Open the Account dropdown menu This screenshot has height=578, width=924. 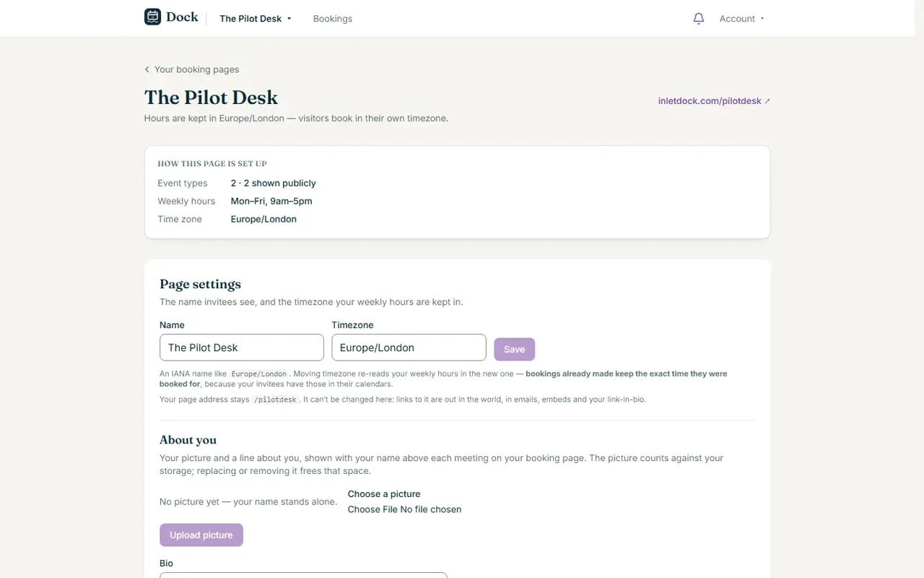point(741,19)
